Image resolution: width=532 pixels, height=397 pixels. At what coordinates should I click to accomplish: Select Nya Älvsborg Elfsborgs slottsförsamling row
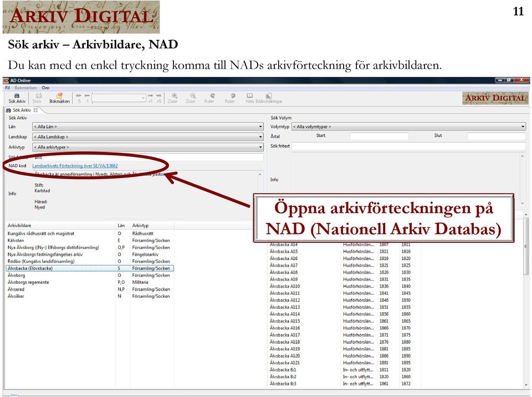(x=90, y=248)
